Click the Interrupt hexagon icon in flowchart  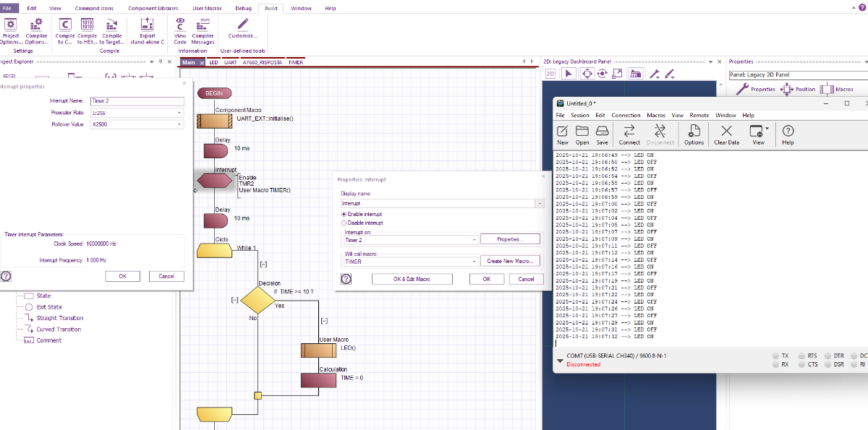click(x=216, y=180)
